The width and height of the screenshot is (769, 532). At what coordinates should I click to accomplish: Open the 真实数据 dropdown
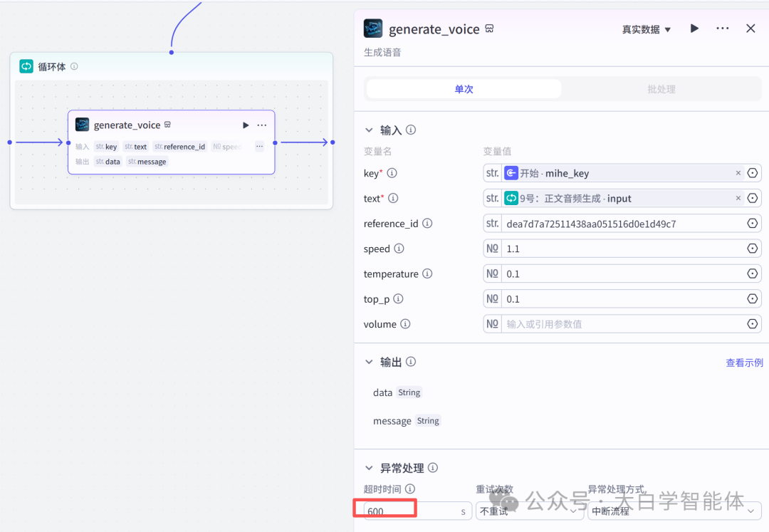click(646, 29)
